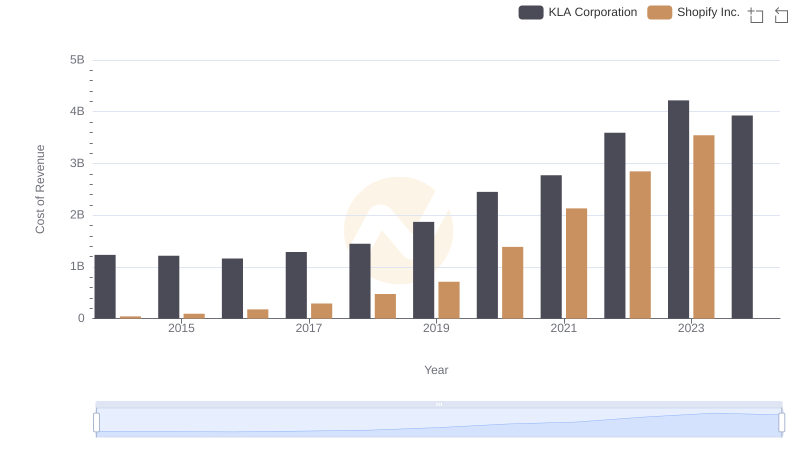Click the Year axis title
800x461 pixels.
[x=436, y=370]
